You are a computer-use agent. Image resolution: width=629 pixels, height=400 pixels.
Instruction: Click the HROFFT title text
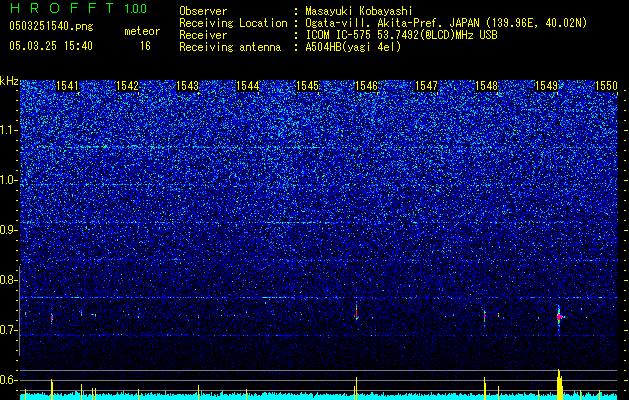pos(63,8)
